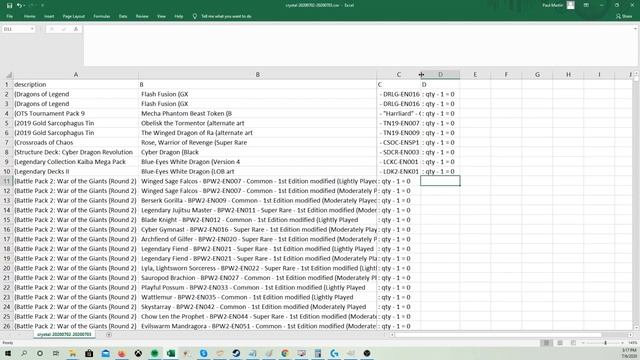The width and height of the screenshot is (640, 360).
Task: Open Steam from the taskbar
Action: point(236,353)
